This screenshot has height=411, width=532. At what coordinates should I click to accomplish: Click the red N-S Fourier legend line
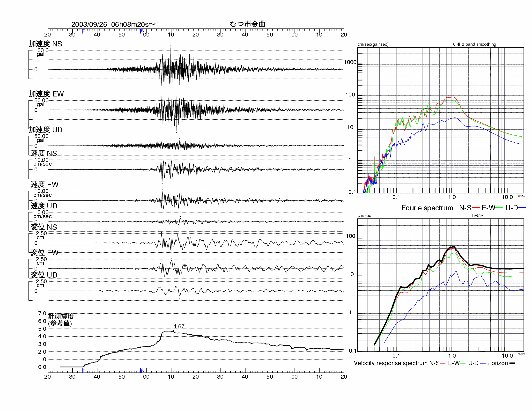pos(476,208)
